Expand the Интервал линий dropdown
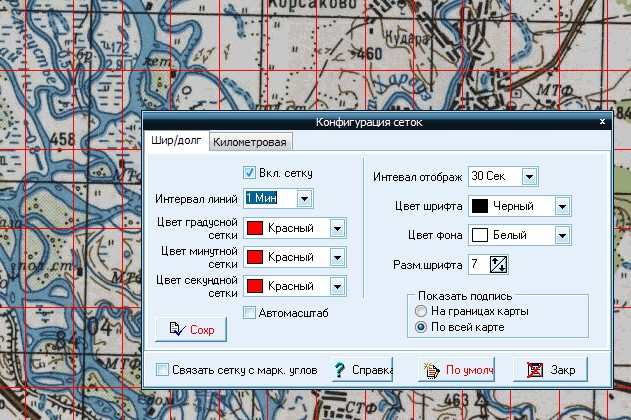The height and width of the screenshot is (420, 631). click(304, 198)
